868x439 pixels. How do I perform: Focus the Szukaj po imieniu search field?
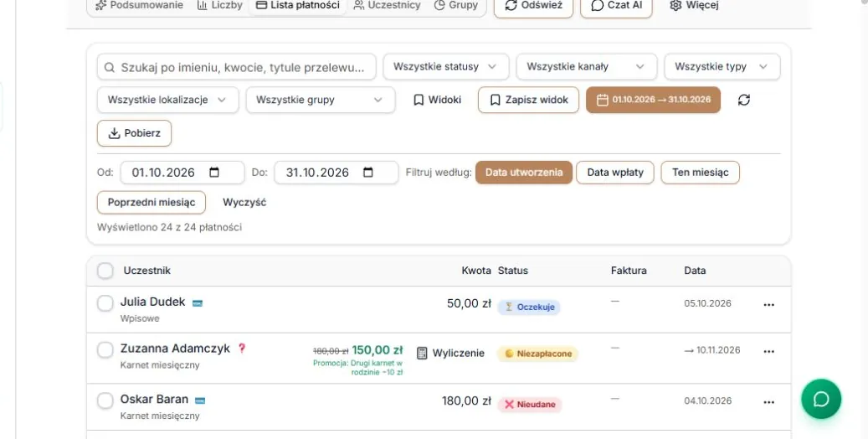click(237, 66)
